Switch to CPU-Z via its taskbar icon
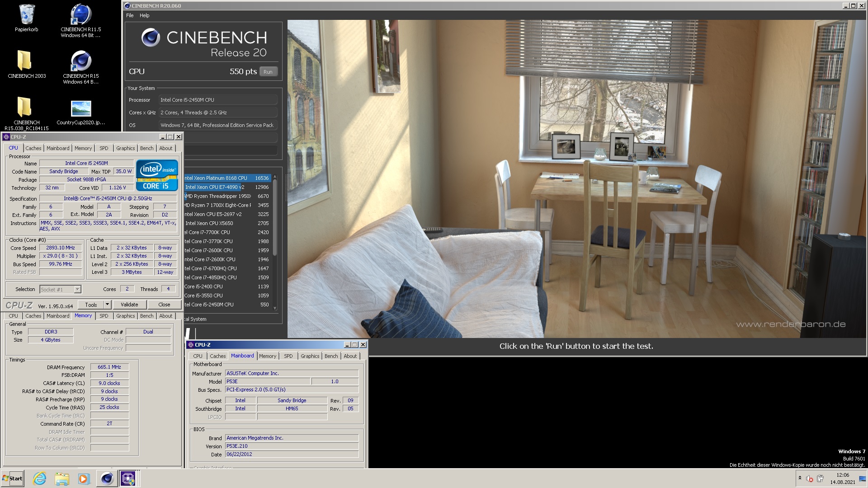868x488 pixels. click(x=128, y=479)
